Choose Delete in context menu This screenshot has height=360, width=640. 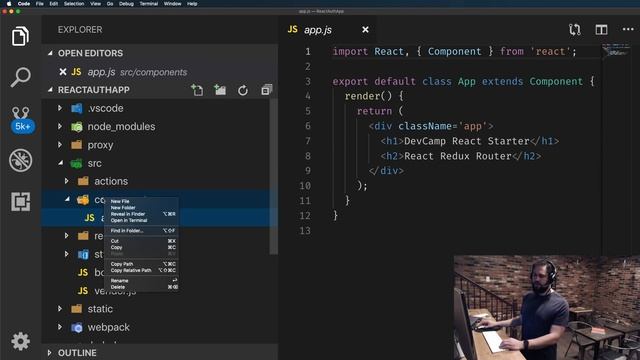tap(141, 287)
